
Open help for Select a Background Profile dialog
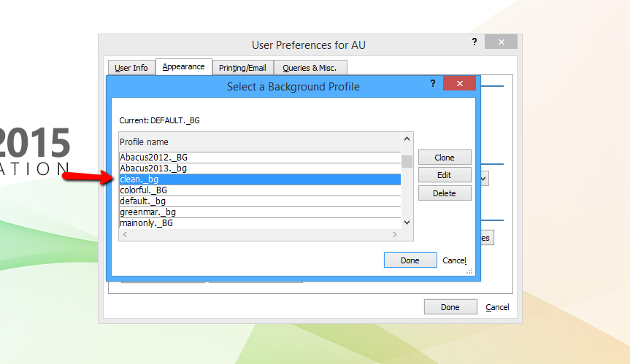(x=433, y=83)
